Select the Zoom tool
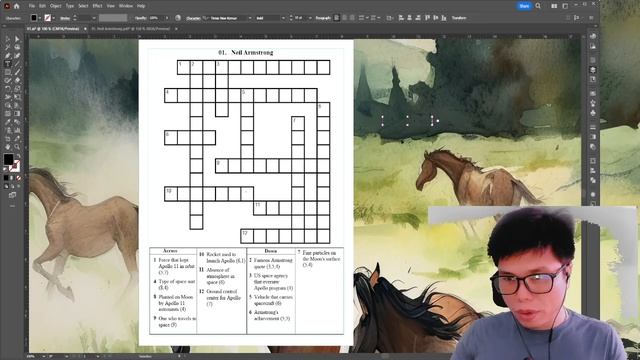The image size is (640, 360). point(17,147)
